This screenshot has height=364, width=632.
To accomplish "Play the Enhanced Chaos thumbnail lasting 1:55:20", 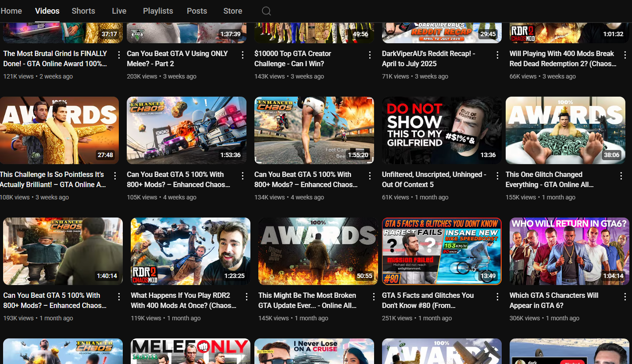I will 314,130.
